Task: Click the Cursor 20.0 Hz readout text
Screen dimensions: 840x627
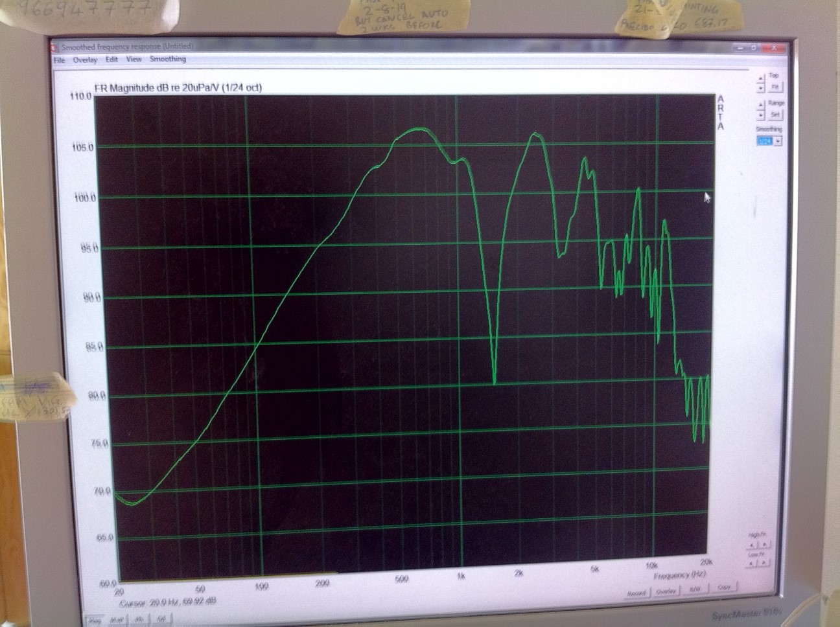Action: tap(168, 602)
